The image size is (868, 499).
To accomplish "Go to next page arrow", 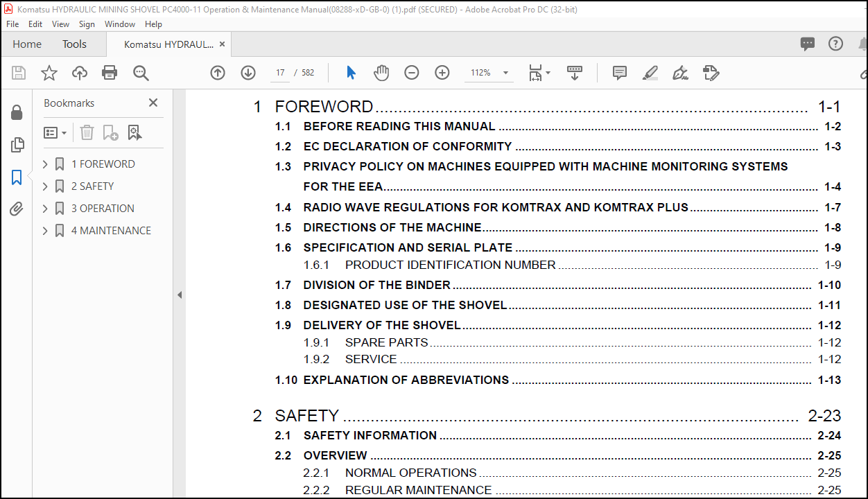I will [x=248, y=73].
